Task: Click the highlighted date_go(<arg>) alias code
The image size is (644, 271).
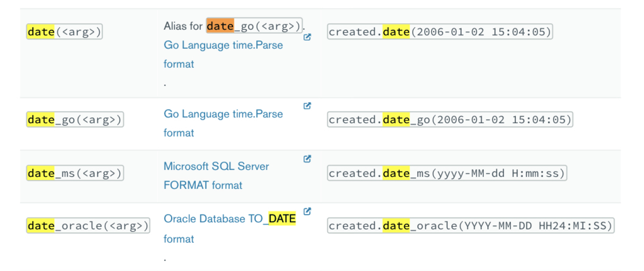Action: click(x=254, y=26)
